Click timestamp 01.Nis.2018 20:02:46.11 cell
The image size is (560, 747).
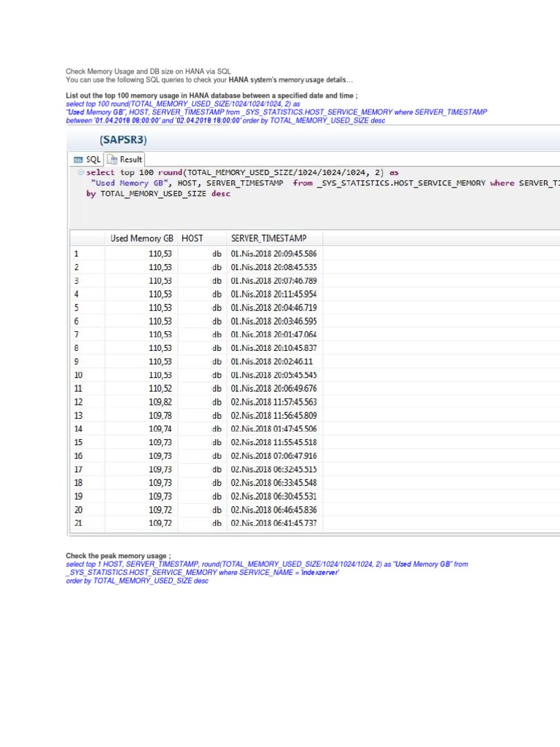click(x=271, y=362)
